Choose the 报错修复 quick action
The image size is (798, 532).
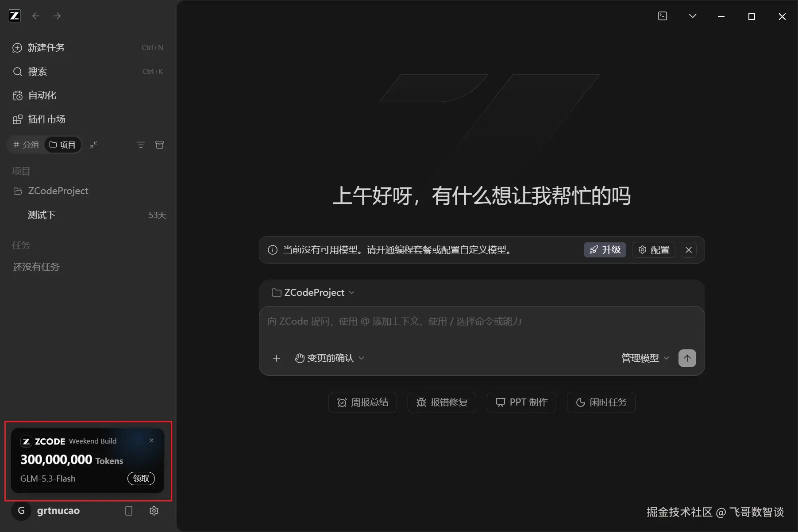[442, 402]
